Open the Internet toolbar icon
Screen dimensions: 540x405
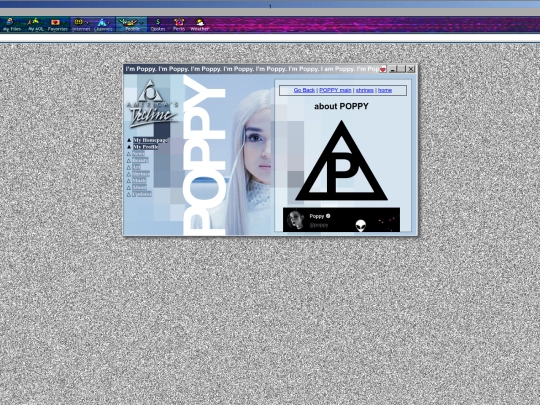[79, 22]
